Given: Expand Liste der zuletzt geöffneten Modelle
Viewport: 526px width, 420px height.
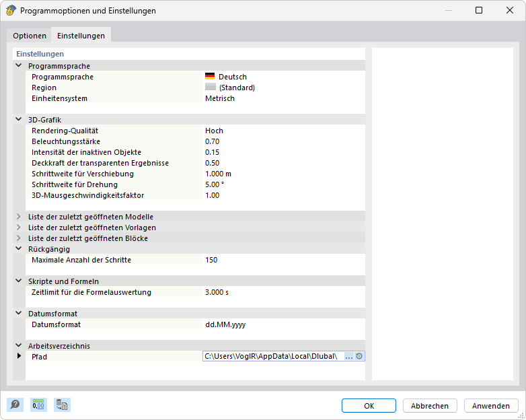Looking at the screenshot, I should [19, 217].
